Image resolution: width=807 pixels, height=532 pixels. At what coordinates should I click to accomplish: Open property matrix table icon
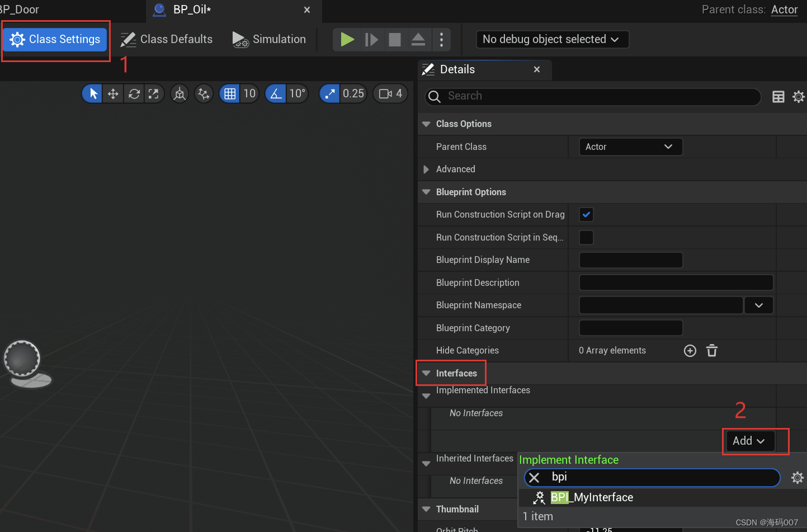[778, 96]
